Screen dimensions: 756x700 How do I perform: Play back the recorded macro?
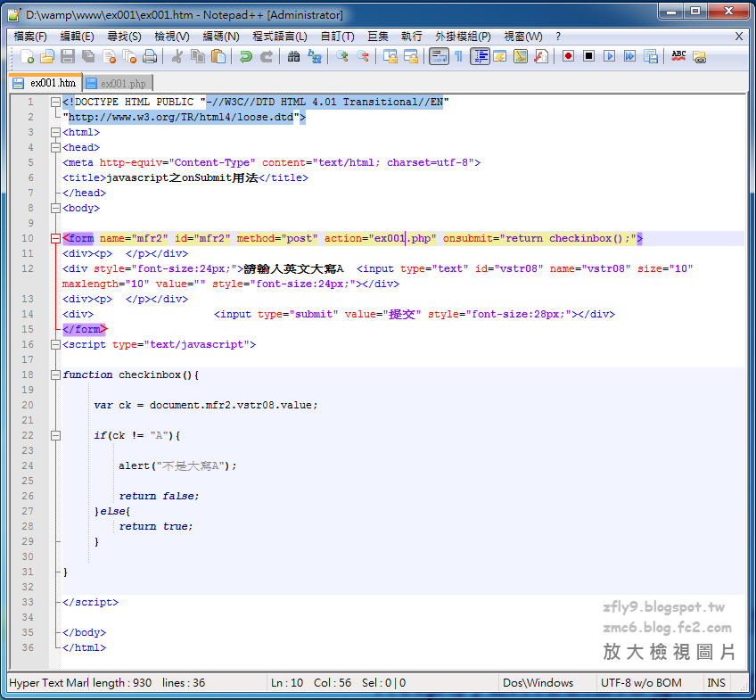tap(610, 56)
